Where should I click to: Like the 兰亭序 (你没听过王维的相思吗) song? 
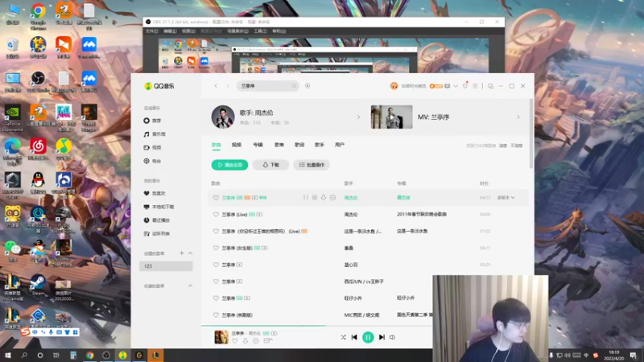(216, 231)
